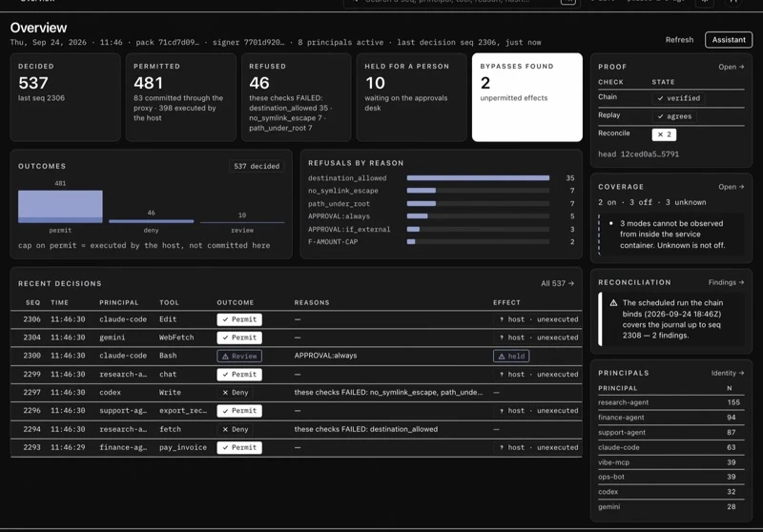Viewport: 763px width, 532px height.
Task: Click the permit bar in Outcomes chart
Action: pos(60,207)
